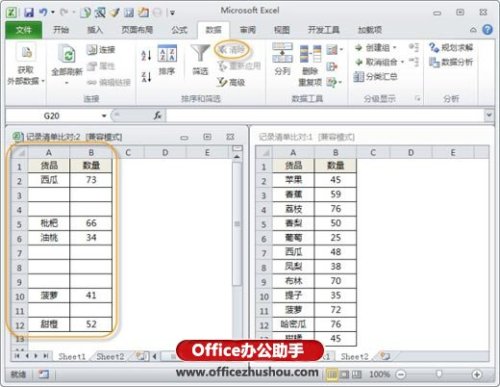Open 连接 (Connections) in the ribbon
The width and height of the screenshot is (500, 387).
tap(101, 50)
